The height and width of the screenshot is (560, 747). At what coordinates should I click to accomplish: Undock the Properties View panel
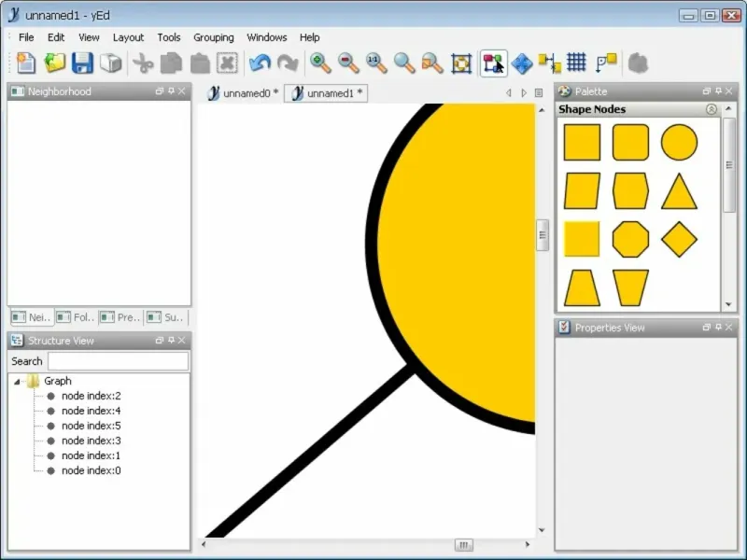pyautogui.click(x=707, y=328)
